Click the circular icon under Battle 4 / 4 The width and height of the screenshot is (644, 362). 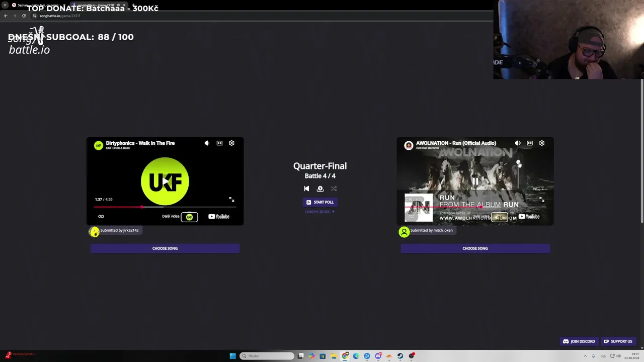[320, 189]
